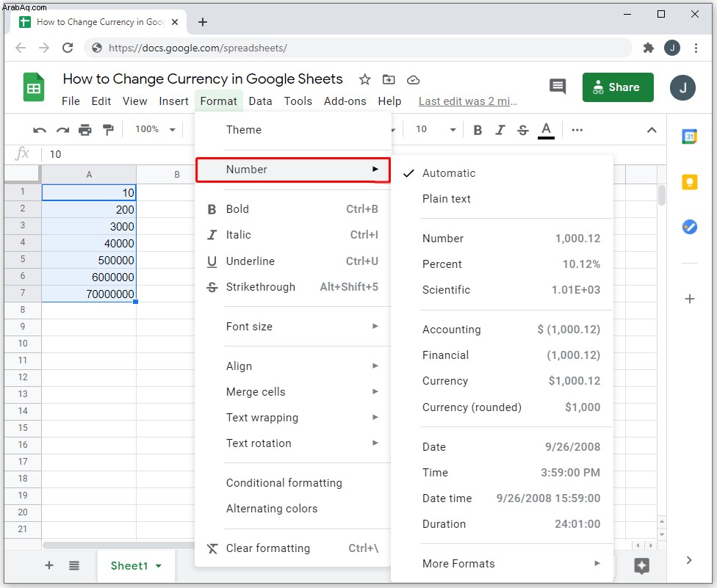Choose Duration format
717x588 pixels.
[x=502, y=524]
